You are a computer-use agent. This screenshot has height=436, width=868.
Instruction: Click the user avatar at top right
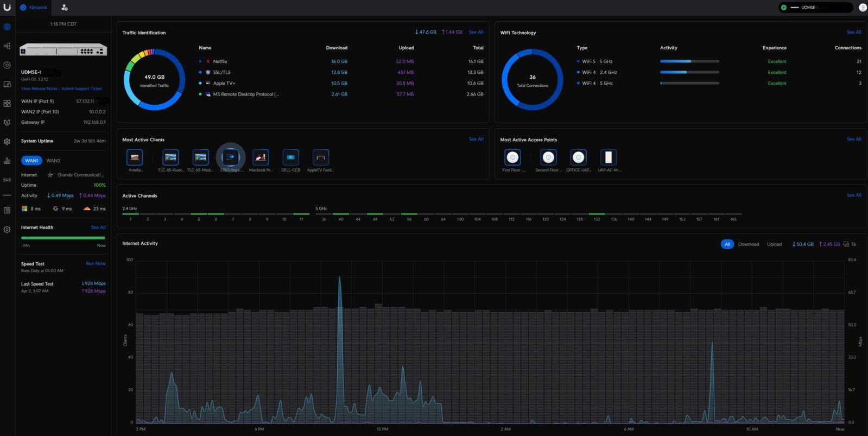(863, 8)
